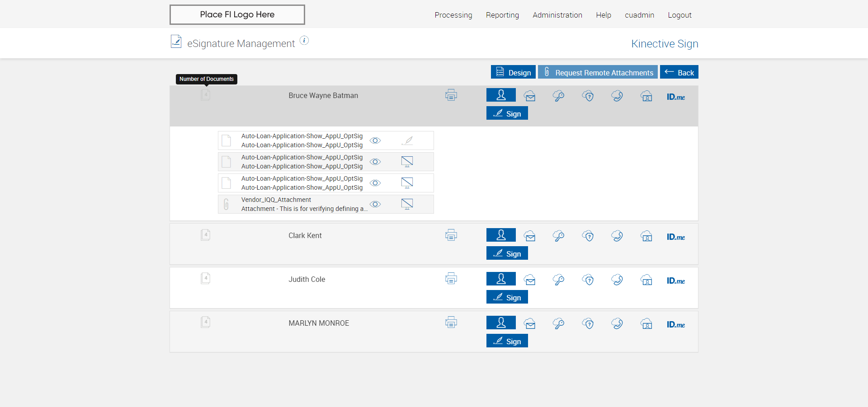Select the key icon for Clark Kent
This screenshot has width=868, height=407.
[559, 236]
